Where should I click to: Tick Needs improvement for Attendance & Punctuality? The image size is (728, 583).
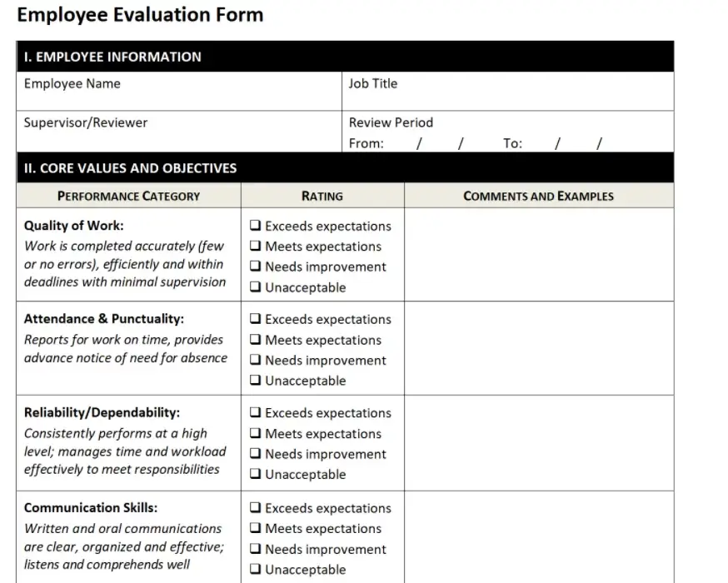[256, 361]
